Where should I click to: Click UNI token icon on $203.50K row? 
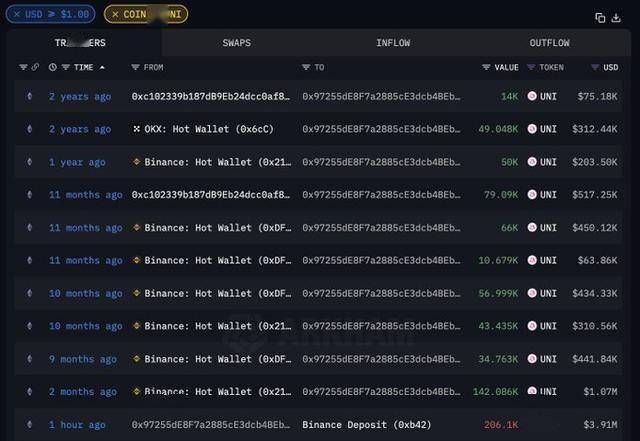click(x=532, y=162)
